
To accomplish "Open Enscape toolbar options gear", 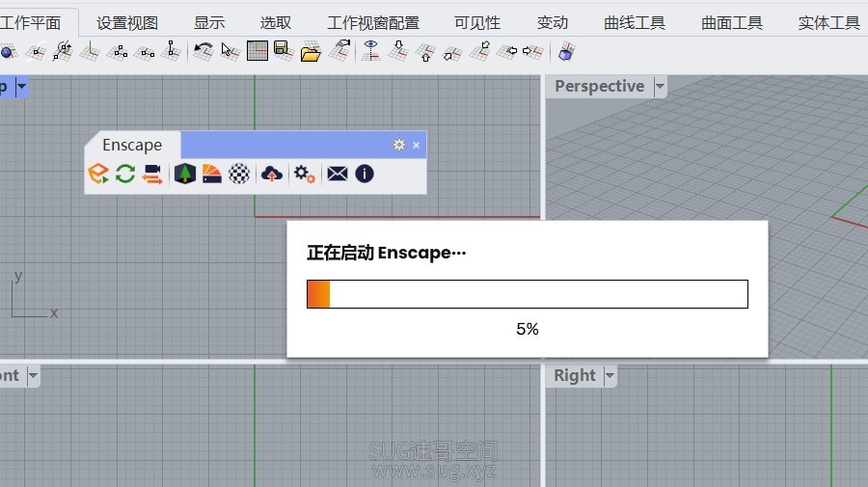I will [399, 145].
